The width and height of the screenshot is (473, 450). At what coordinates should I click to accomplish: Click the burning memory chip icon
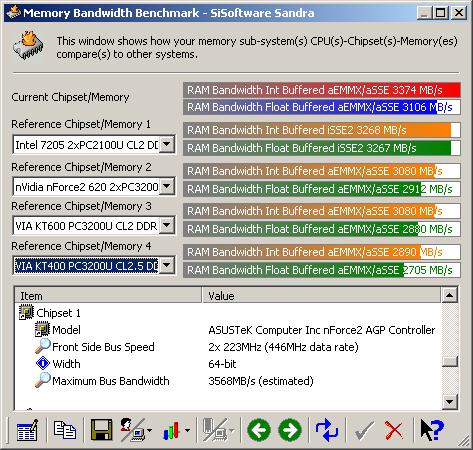click(29, 45)
